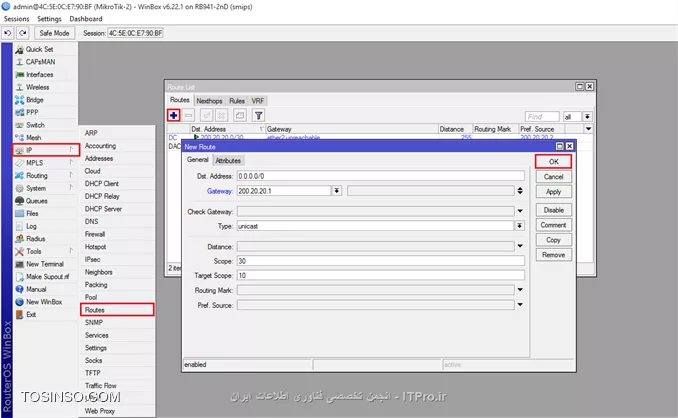Select Hotspot in IP submenu
This screenshot has height=418, width=678.
pyautogui.click(x=117, y=247)
